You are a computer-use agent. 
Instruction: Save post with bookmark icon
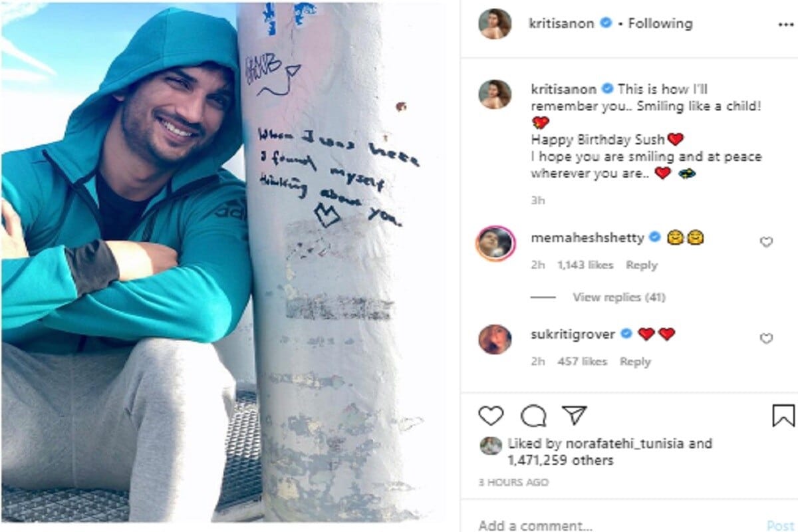[x=783, y=416]
